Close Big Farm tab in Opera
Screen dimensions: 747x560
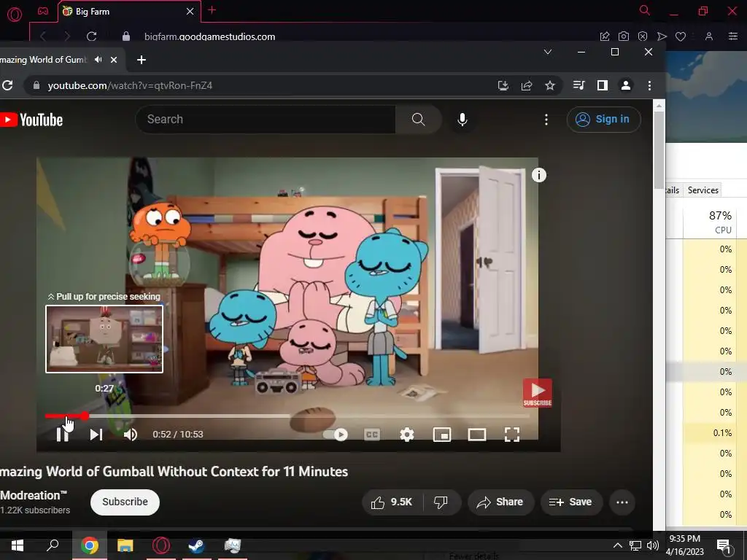(x=190, y=12)
